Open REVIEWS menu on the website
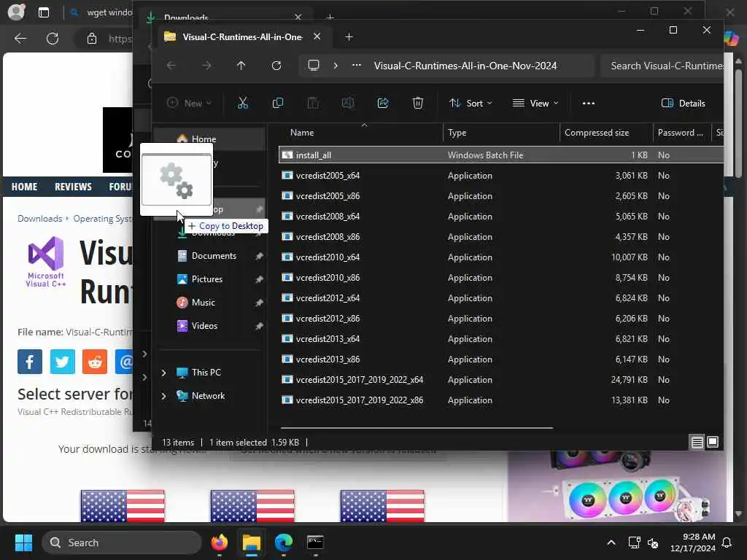 tap(73, 187)
